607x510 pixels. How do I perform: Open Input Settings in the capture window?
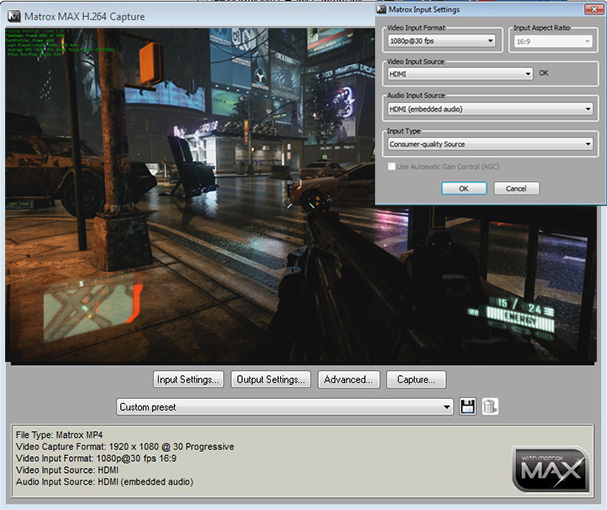[188, 379]
